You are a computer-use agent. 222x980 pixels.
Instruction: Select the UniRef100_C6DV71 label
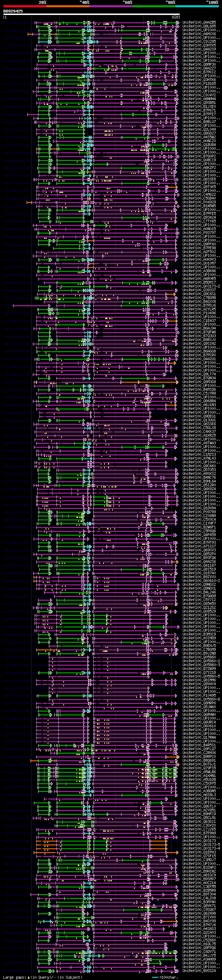(x=199, y=951)
